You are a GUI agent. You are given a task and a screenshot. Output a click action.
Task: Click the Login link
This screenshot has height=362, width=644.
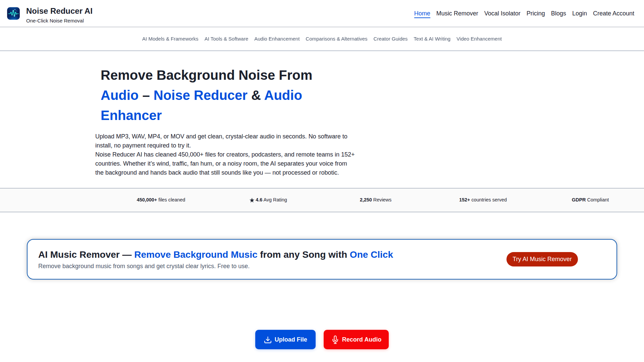579,13
